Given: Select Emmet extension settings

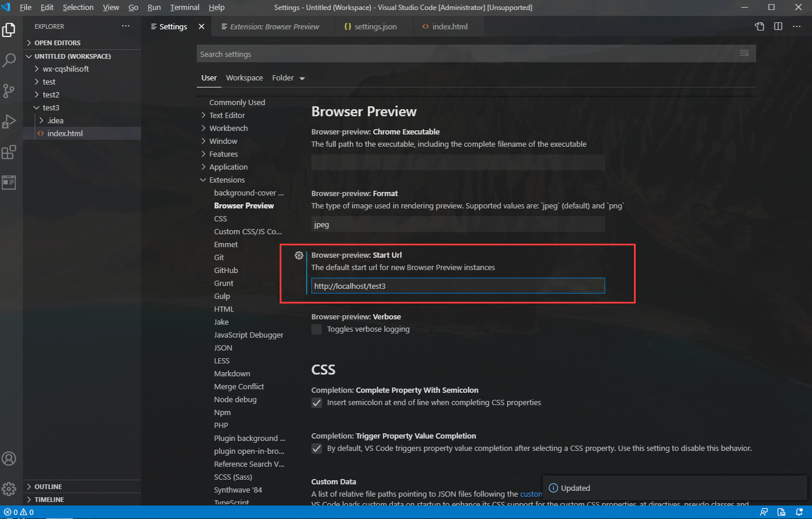Looking at the screenshot, I should pyautogui.click(x=226, y=244).
